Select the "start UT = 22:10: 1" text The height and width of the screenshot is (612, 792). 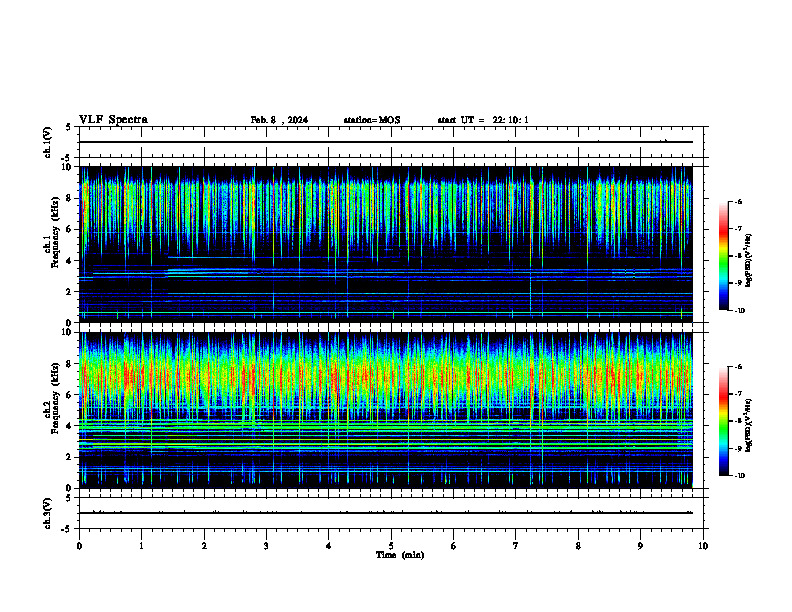(483, 120)
